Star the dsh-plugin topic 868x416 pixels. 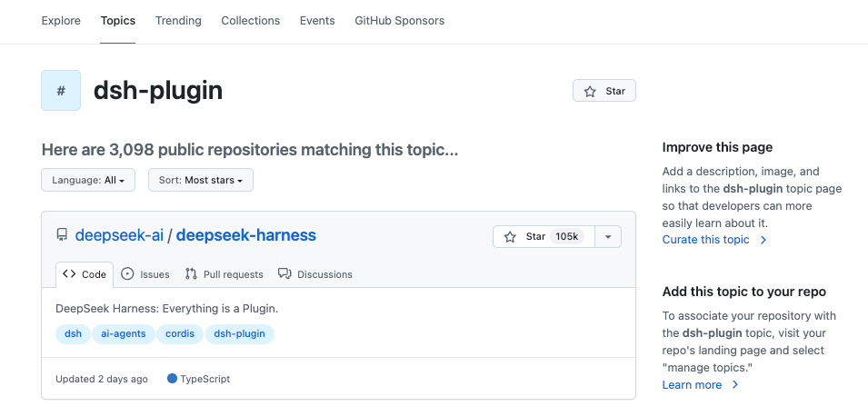pos(604,91)
